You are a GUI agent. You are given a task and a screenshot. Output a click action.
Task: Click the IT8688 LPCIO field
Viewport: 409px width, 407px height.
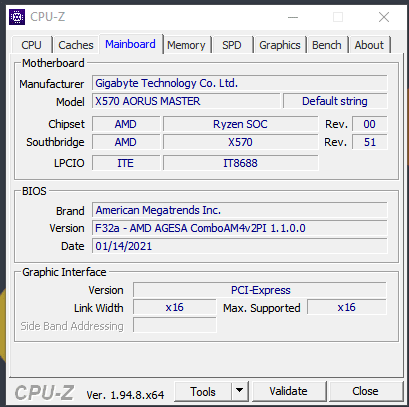pos(240,163)
